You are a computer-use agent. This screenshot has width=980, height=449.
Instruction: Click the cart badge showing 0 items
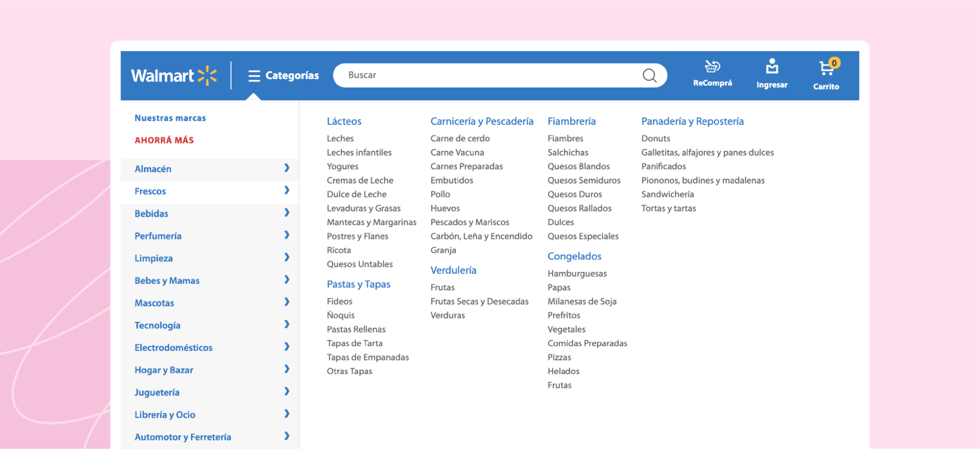pos(834,62)
